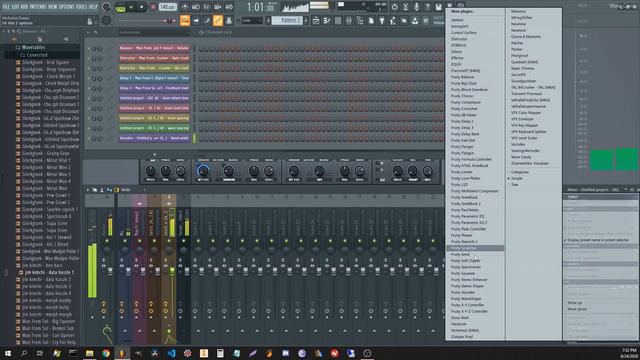Click the typing keyboard to piano icon
Image resolution: width=640 pixels, height=360 pixels.
tap(185, 20)
